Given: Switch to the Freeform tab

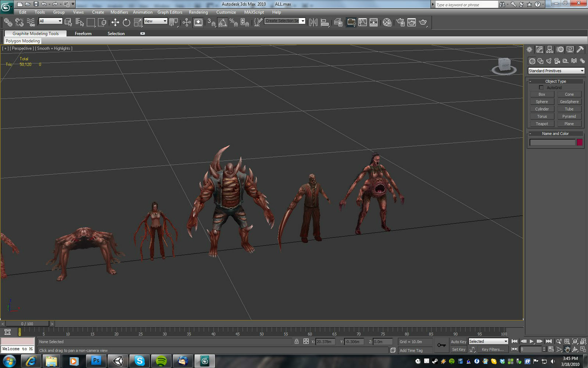Looking at the screenshot, I should [x=83, y=33].
